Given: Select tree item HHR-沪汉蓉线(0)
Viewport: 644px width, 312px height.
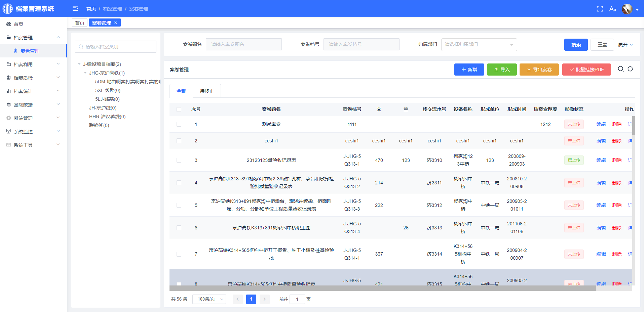Looking at the screenshot, I should pyautogui.click(x=107, y=117).
